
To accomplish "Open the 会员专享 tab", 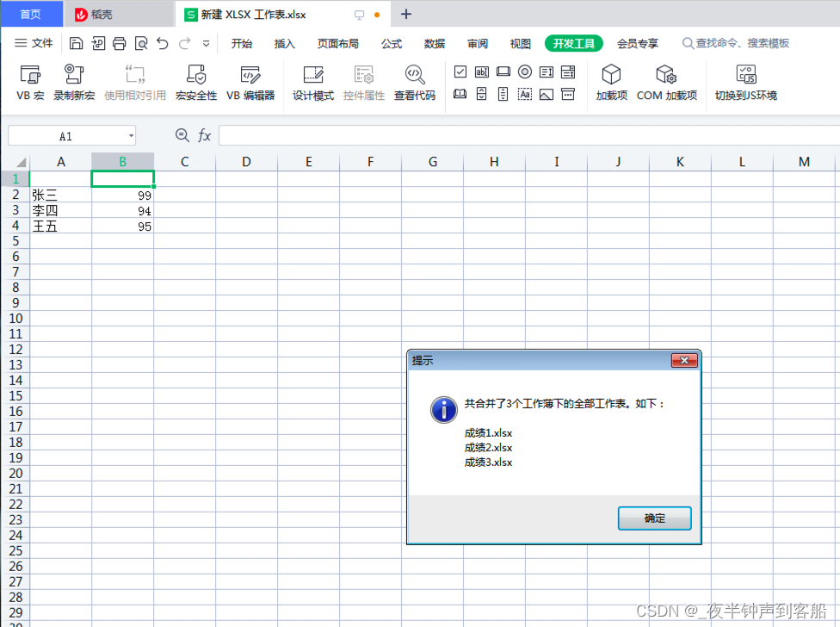I will 638,43.
